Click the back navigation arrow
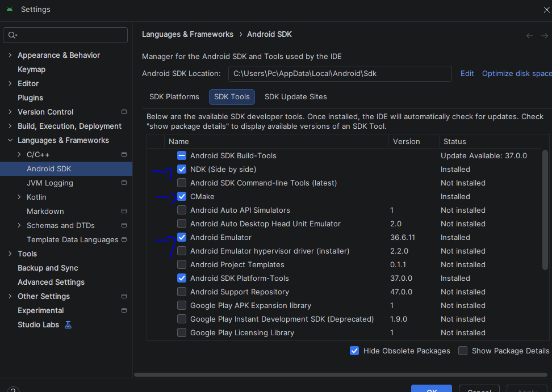Viewport: 552px width, 392px height. pos(529,36)
